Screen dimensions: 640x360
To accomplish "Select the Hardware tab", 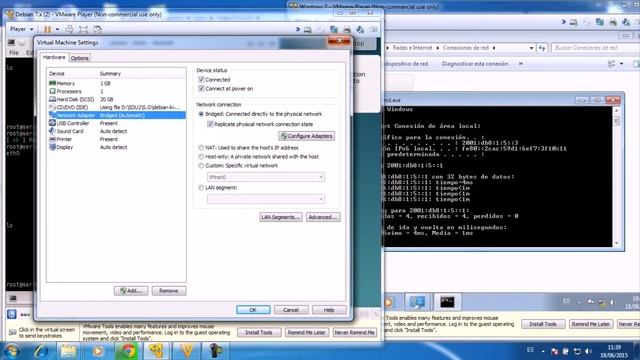I will [54, 58].
